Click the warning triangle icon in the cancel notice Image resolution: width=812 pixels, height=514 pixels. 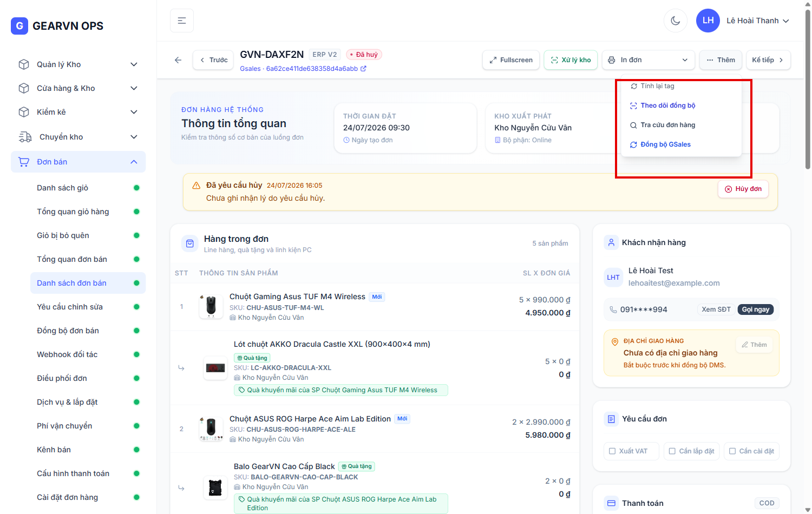(x=197, y=186)
